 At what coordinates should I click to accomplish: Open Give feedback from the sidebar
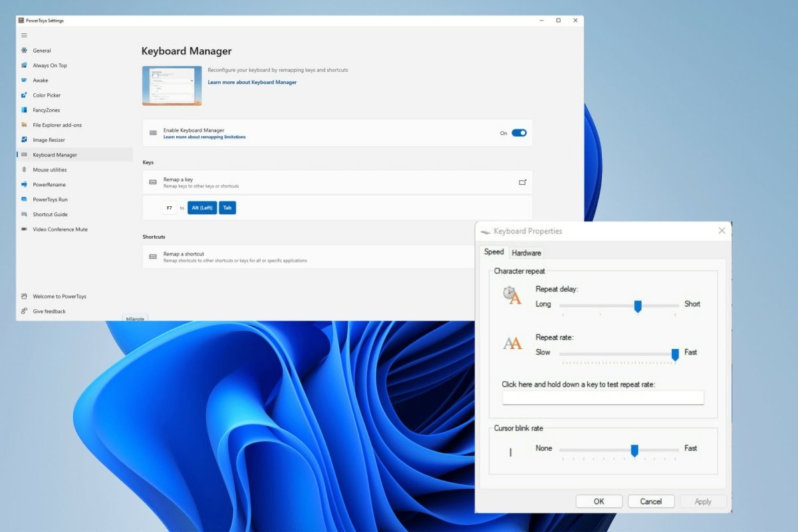(48, 311)
